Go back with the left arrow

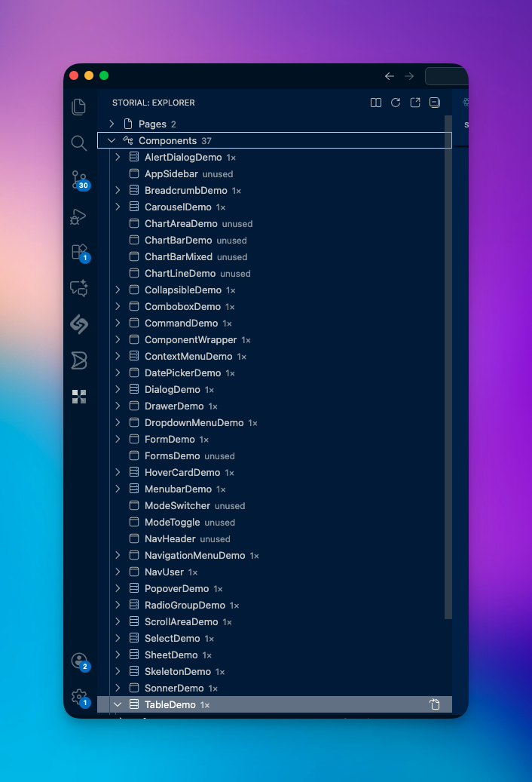coord(390,76)
